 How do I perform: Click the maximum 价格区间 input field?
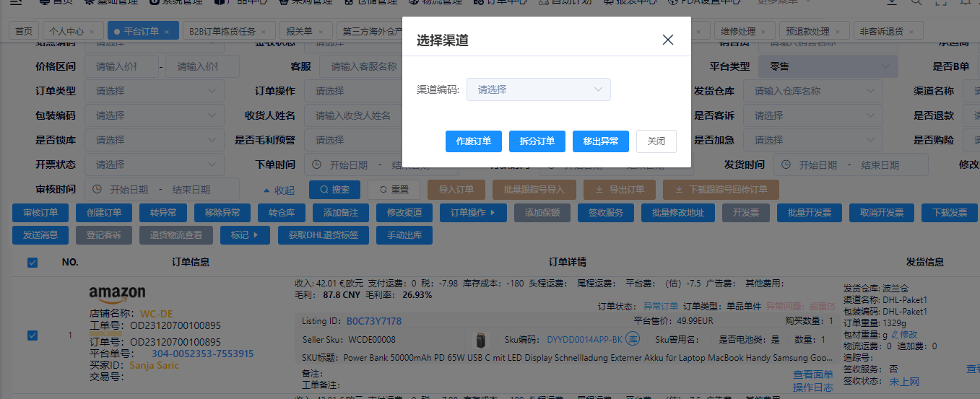point(203,66)
